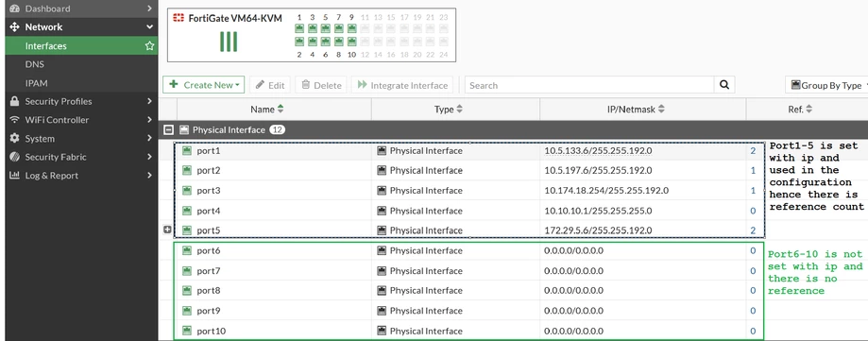Select Interfaces in the sidebar

click(x=81, y=46)
